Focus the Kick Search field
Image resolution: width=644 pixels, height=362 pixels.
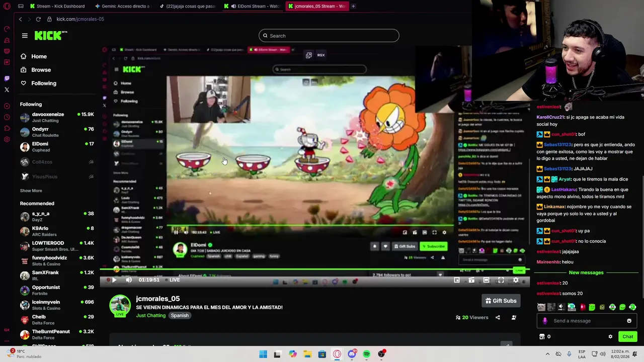(x=329, y=36)
